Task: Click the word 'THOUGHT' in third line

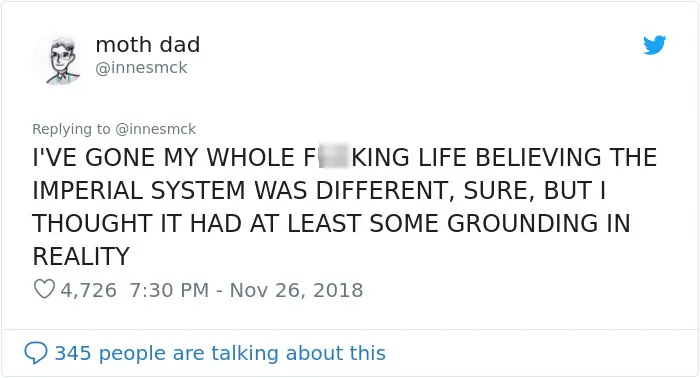Action: click(x=93, y=223)
